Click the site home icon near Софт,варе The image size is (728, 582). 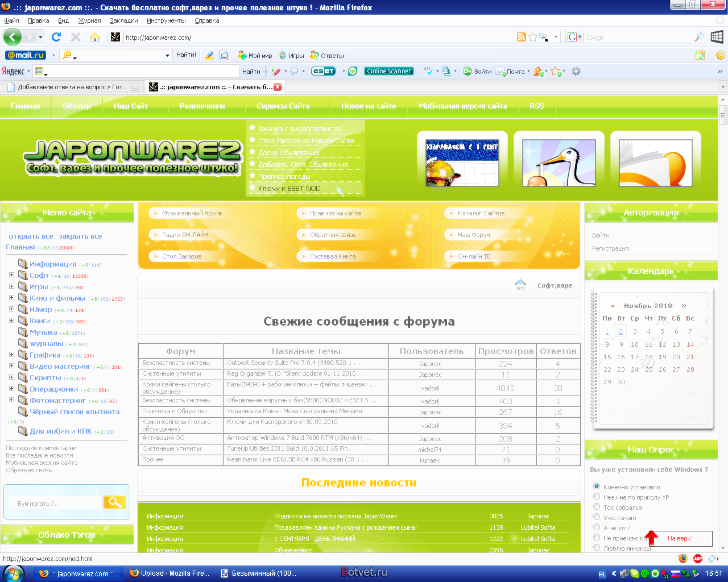pos(520,284)
